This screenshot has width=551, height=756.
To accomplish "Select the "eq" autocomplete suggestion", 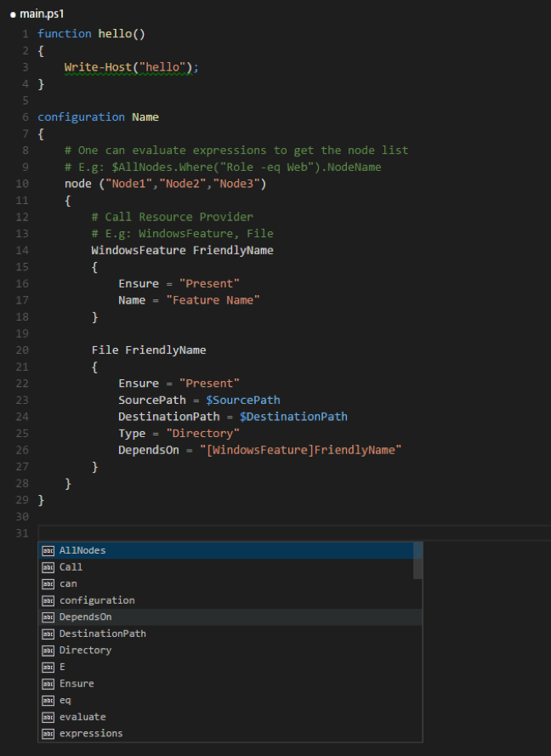I will [x=66, y=700].
